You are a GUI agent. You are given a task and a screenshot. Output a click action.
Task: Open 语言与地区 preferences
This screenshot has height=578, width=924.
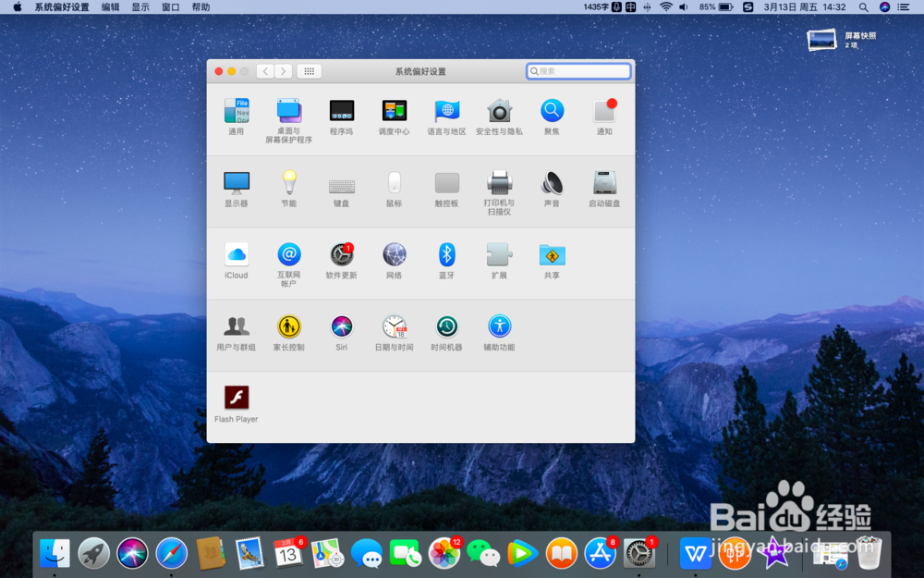(446, 117)
